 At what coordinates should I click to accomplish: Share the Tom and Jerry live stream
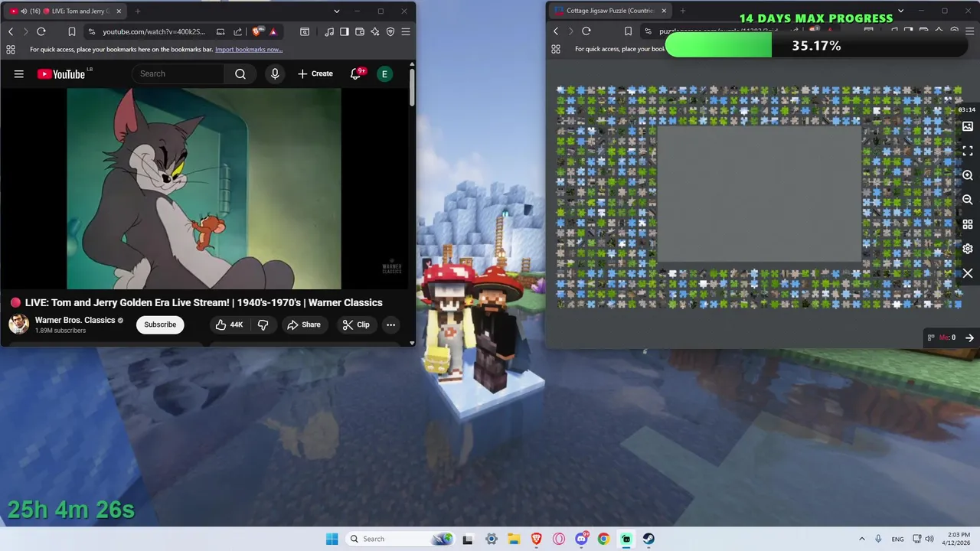(x=304, y=325)
